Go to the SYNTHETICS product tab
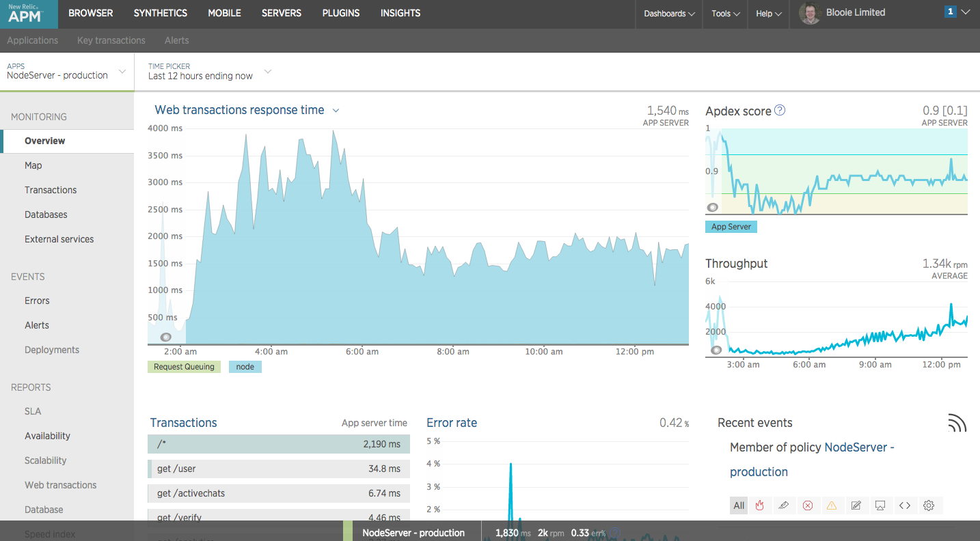The height and width of the screenshot is (541, 980). click(x=161, y=13)
